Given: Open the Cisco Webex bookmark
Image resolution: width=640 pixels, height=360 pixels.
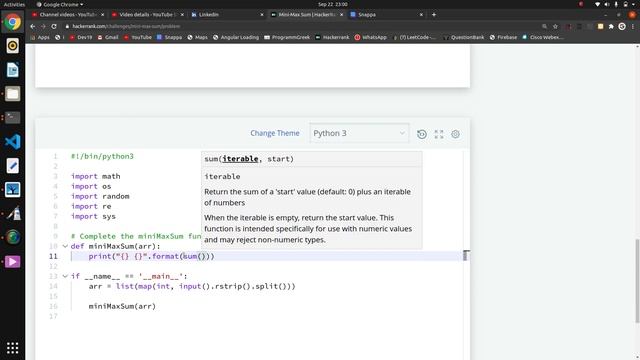Looking at the screenshot, I should [x=543, y=37].
